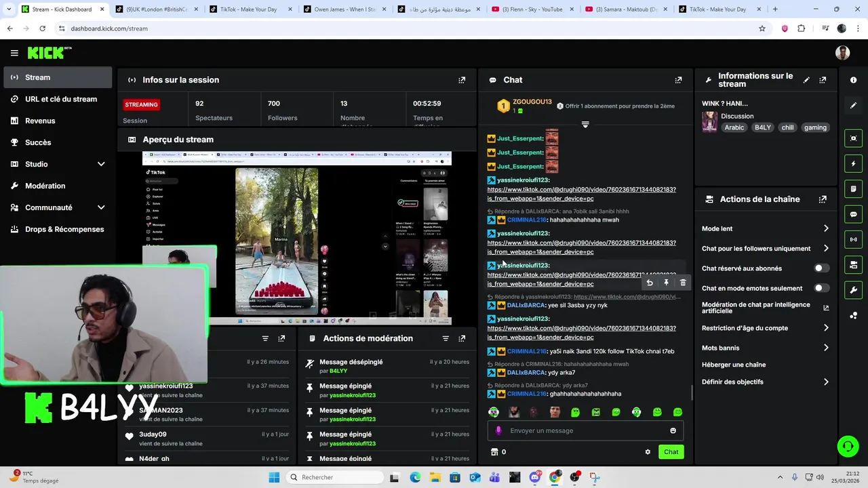Open the hamburger menu beside the Kick logo

coord(14,53)
